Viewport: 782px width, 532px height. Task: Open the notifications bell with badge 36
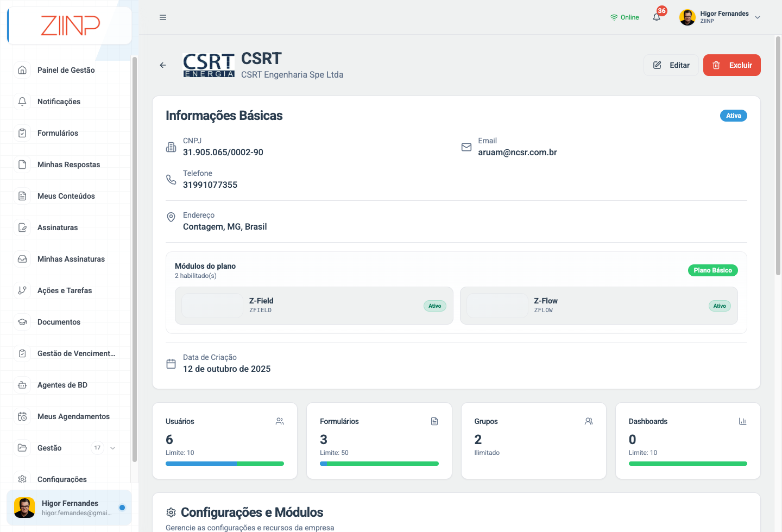click(x=657, y=17)
